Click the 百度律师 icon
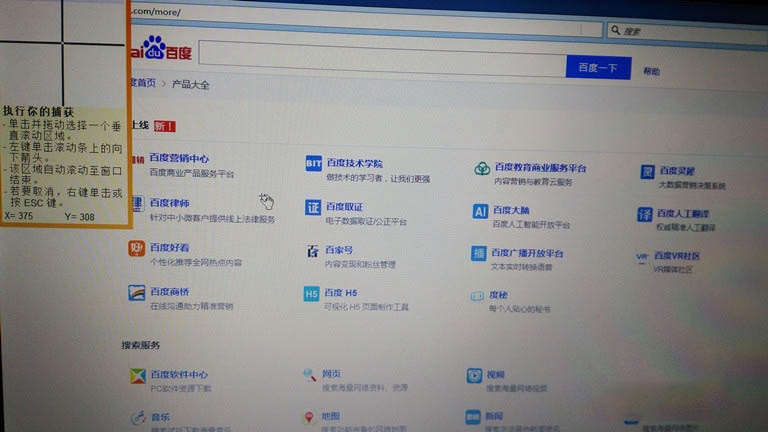Viewport: 768px width, 432px height. pos(137,203)
